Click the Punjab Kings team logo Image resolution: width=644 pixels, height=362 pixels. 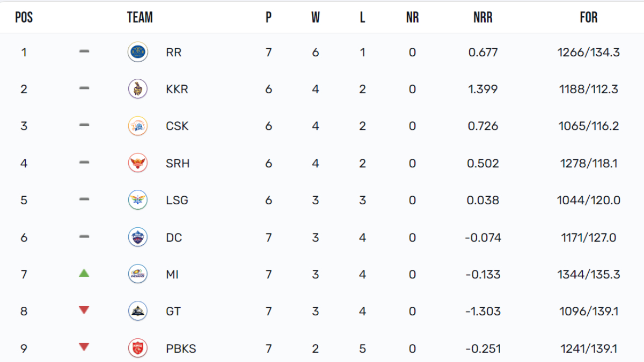(138, 349)
